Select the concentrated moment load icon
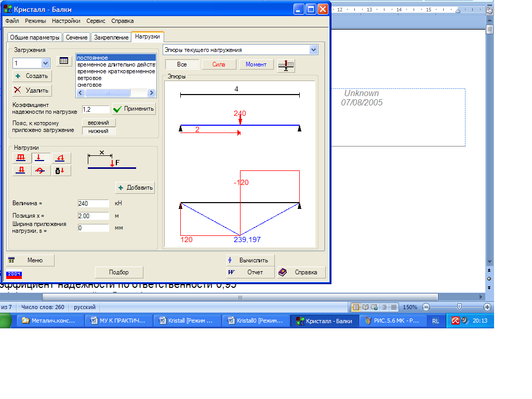Viewport: 532px width, 399px height. pos(41,170)
